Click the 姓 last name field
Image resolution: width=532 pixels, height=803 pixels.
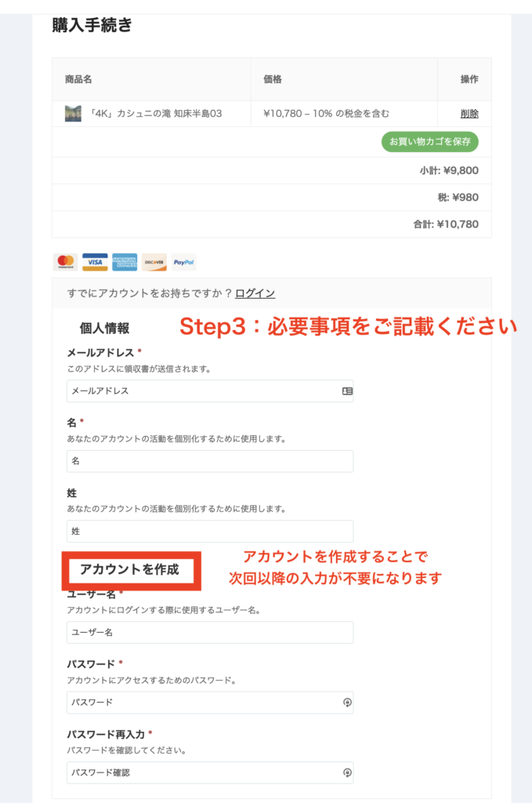[210, 532]
